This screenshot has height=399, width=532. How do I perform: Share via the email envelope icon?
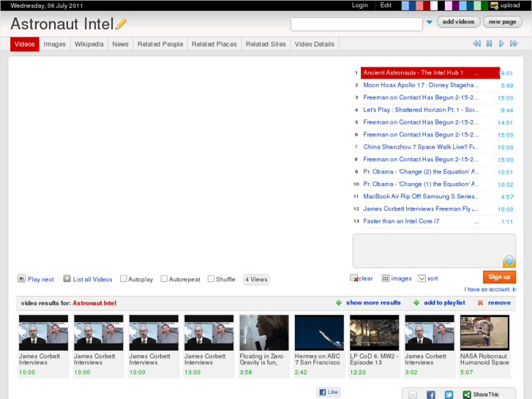tap(413, 395)
